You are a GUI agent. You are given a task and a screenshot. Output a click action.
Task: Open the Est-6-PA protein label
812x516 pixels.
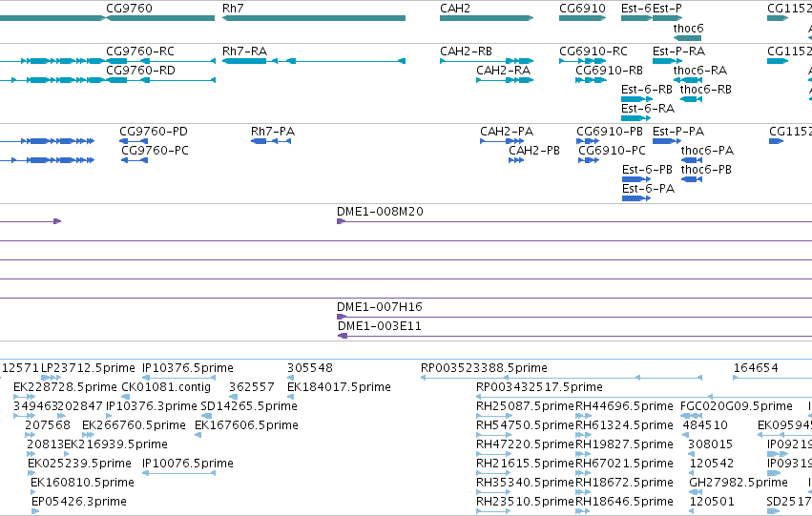pos(648,189)
